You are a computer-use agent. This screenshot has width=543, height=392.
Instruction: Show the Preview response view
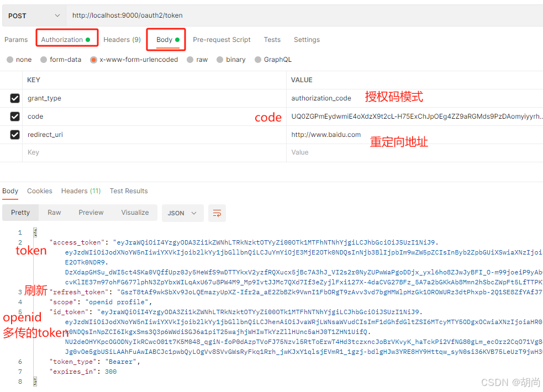click(91, 213)
